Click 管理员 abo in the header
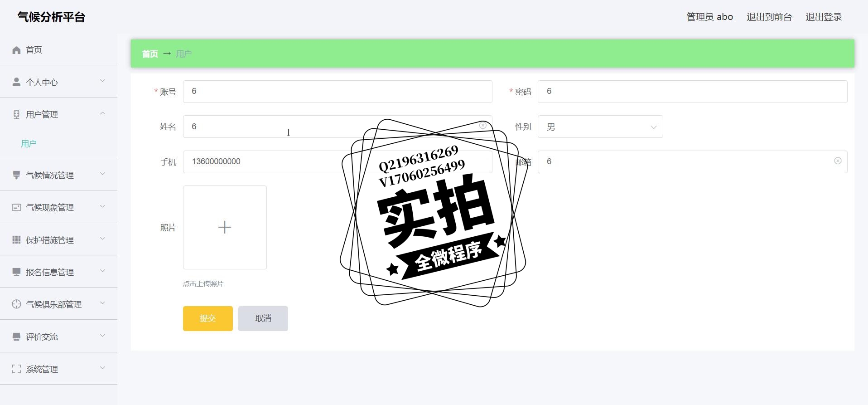Image resolution: width=868 pixels, height=405 pixels. [x=710, y=17]
